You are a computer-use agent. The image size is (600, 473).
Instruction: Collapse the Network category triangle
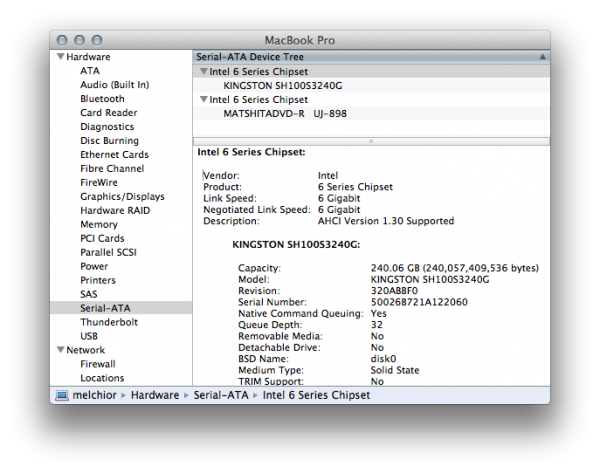pos(60,350)
